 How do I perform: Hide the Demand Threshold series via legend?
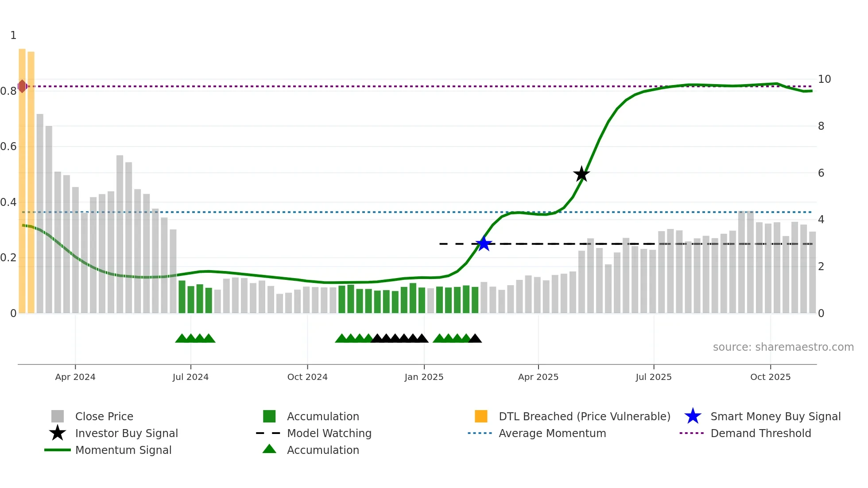(x=760, y=433)
